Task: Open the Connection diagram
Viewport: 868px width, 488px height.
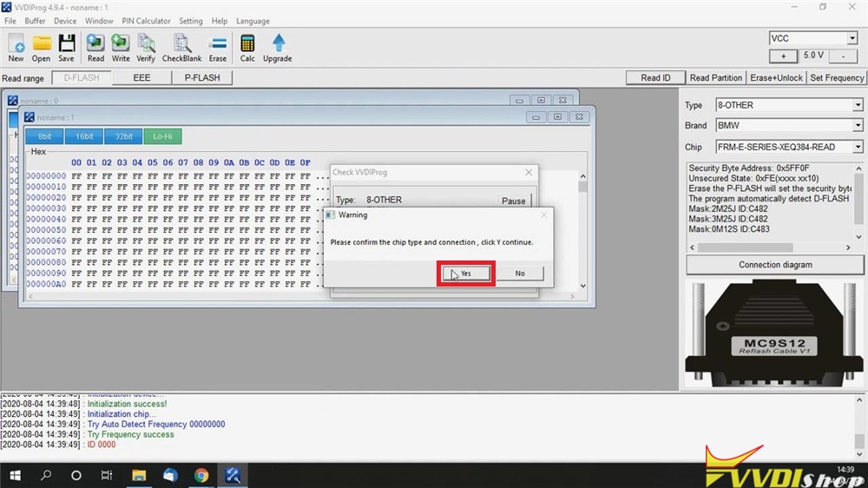Action: [775, 265]
